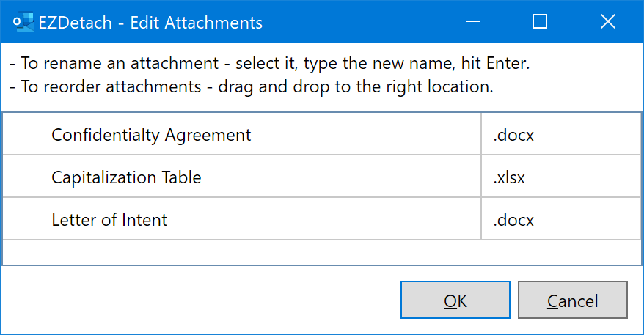Click the empty row below Letter of Intent
Screen dimensions: 644x335
click(321, 252)
